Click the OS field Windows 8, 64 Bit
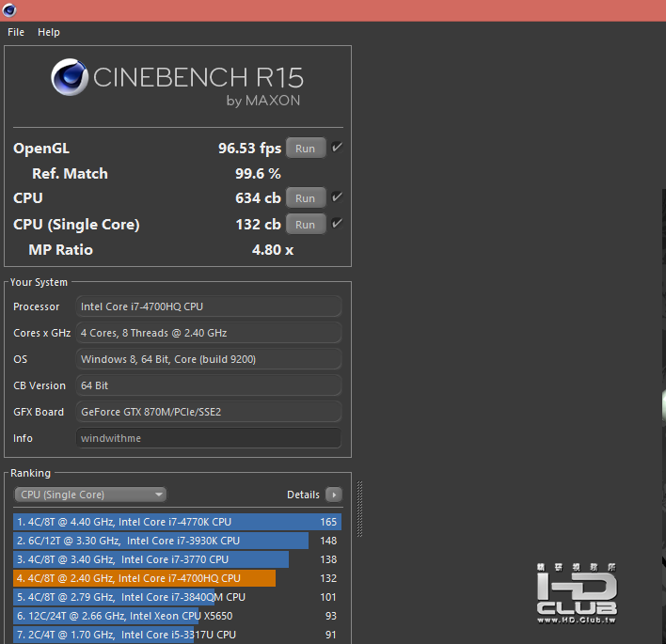666x644 pixels. (209, 359)
